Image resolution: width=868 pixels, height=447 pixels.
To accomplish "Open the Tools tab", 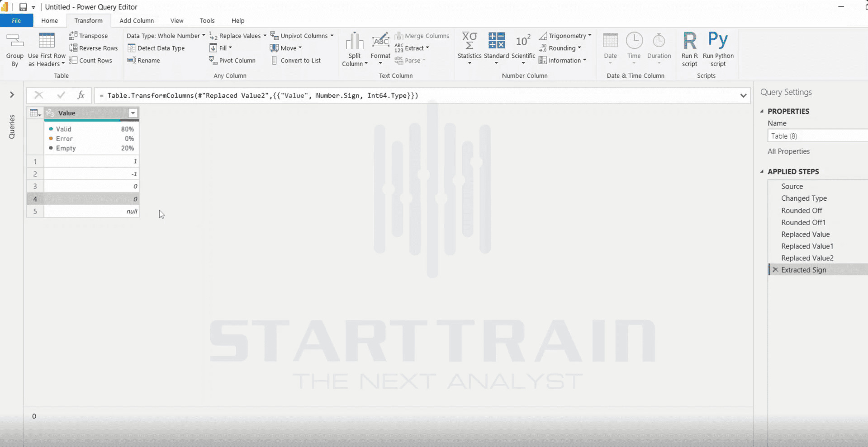I will point(207,21).
